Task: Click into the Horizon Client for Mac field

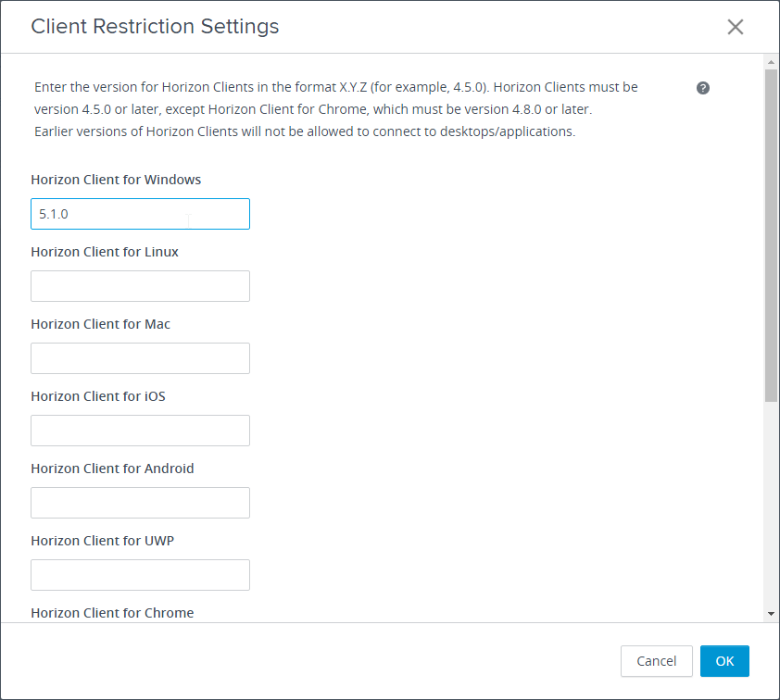Action: pyautogui.click(x=140, y=358)
